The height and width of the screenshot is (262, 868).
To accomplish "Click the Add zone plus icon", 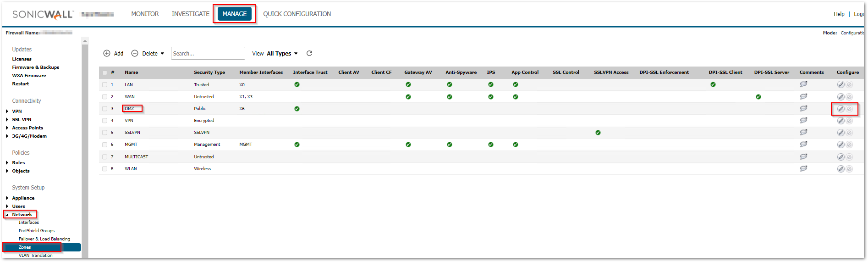I will tap(107, 53).
